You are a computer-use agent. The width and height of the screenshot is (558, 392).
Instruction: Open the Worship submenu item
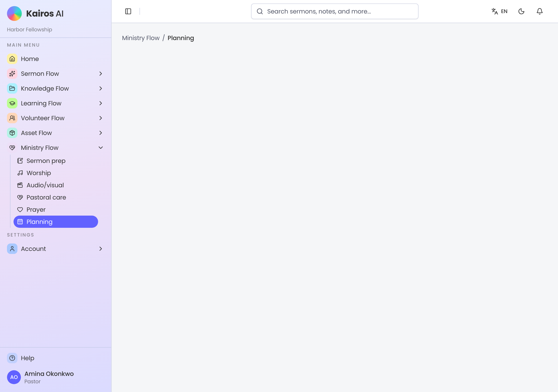pos(56,173)
